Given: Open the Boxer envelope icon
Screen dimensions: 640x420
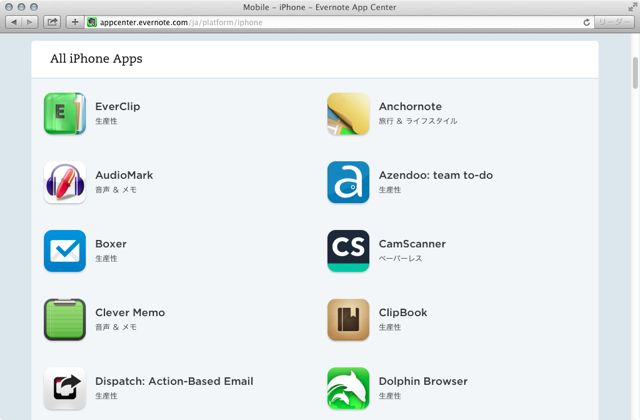Looking at the screenshot, I should [x=64, y=251].
